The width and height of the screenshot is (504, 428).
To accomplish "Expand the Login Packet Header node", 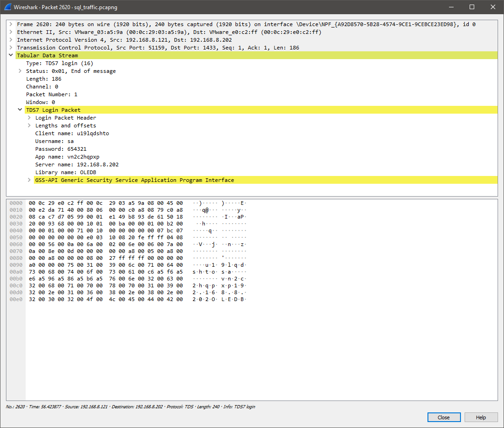I will [29, 118].
